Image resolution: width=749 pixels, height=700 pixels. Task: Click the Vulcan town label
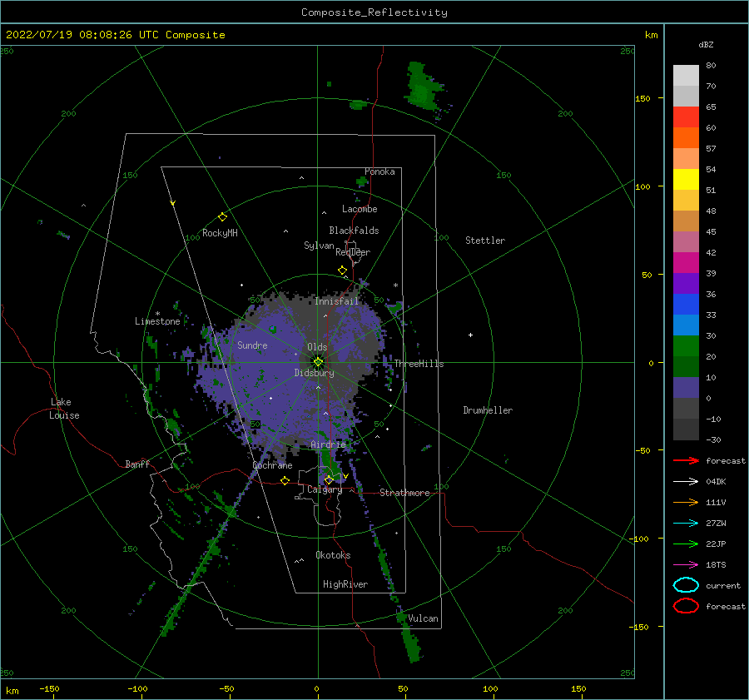423,618
